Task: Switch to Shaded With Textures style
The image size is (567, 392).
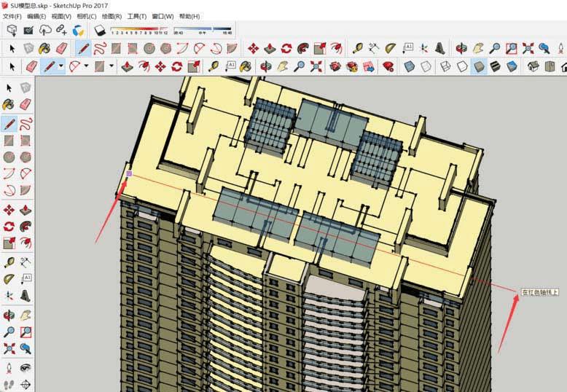Action: [x=496, y=66]
